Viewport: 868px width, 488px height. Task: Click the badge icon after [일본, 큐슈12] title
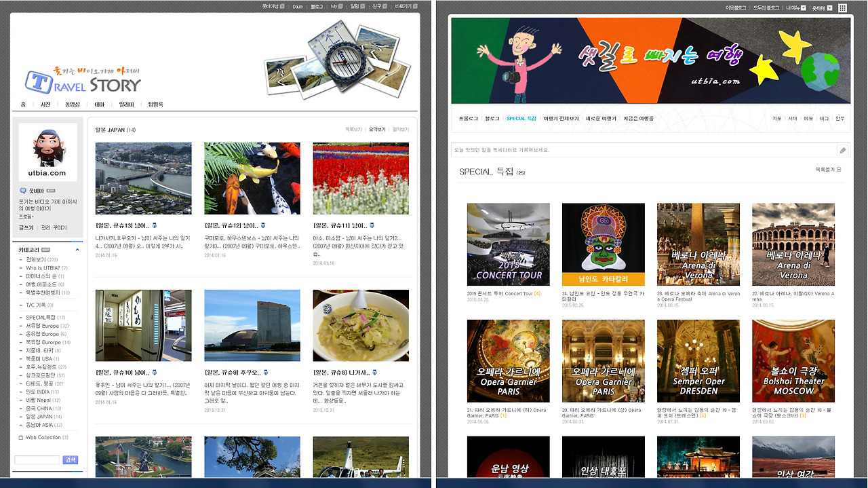[x=263, y=225]
